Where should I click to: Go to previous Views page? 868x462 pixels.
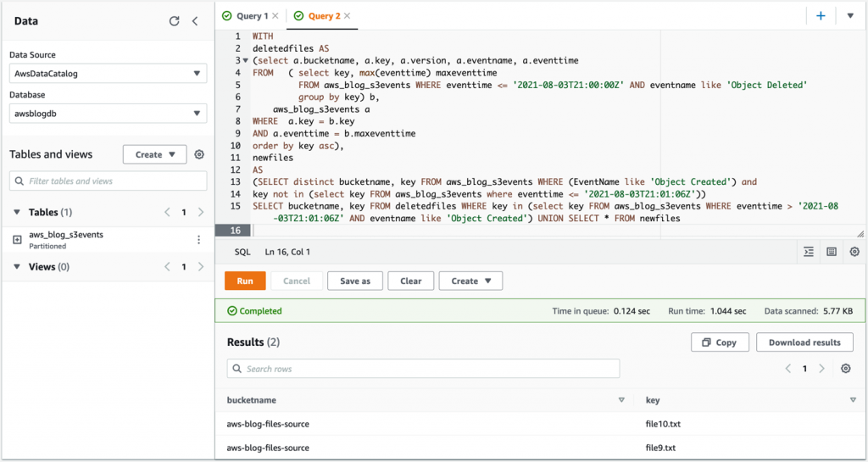pyautogui.click(x=167, y=267)
